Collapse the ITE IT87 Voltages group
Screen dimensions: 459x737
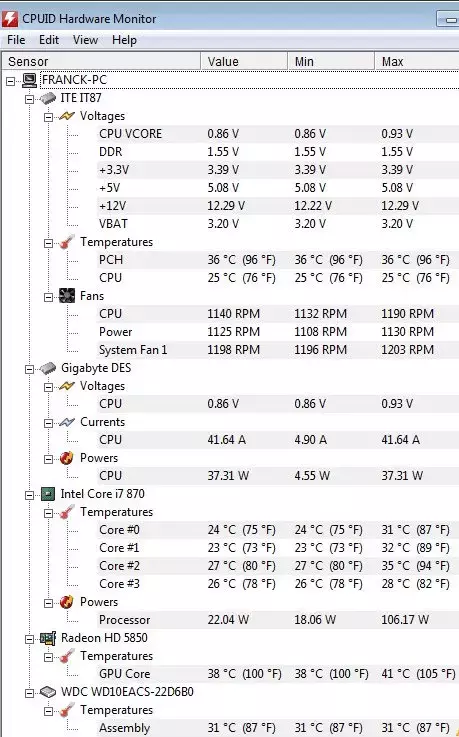(48, 117)
